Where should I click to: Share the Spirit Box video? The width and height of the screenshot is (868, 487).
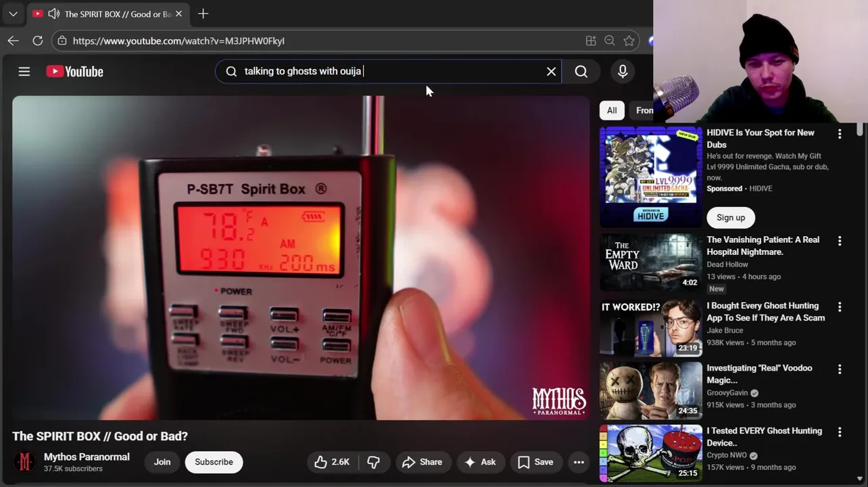422,462
